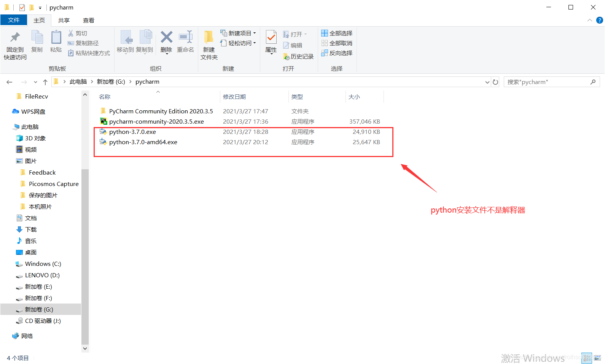Sort by the Name (名称) column

pos(105,97)
